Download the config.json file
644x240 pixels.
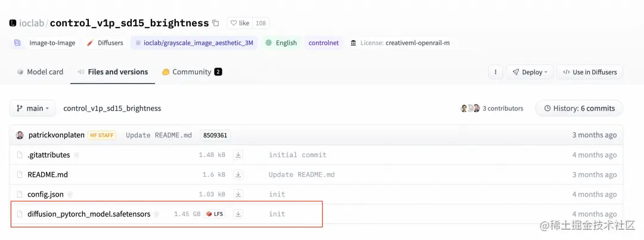tap(238, 195)
